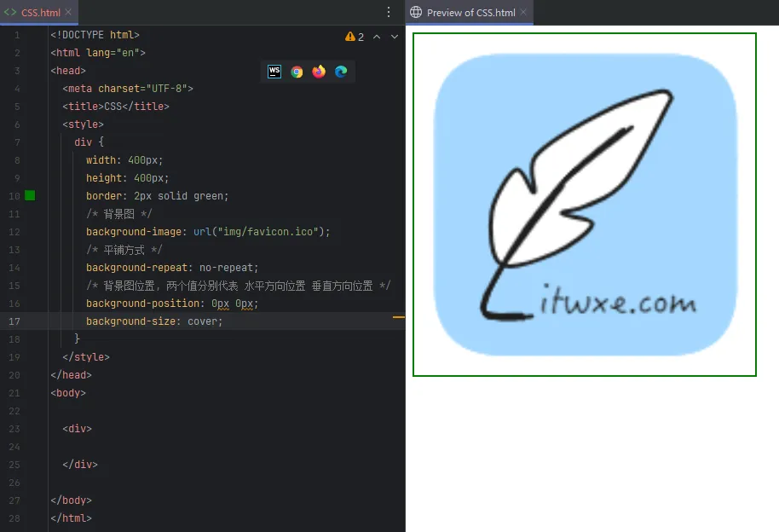Click line number 12 in the gutter
Viewport: 779px width, 532px height.
coord(14,232)
